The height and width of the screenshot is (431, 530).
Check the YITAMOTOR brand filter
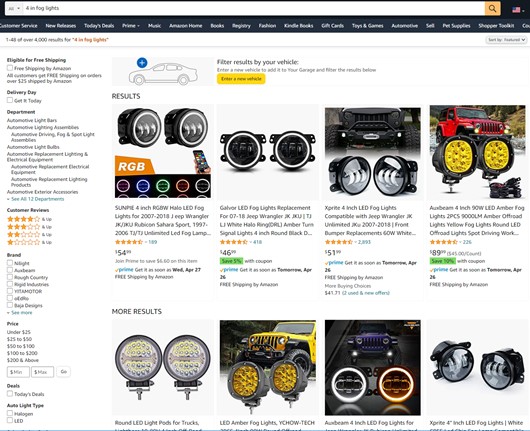(10, 291)
